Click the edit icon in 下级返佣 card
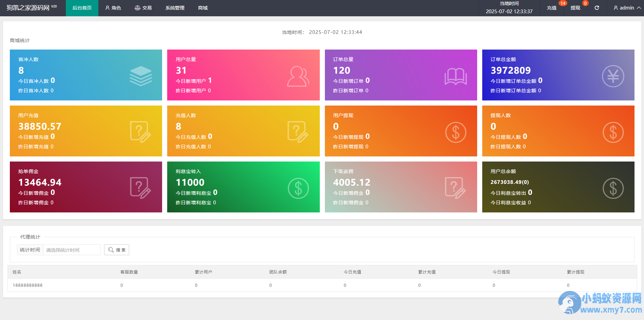 tap(455, 188)
